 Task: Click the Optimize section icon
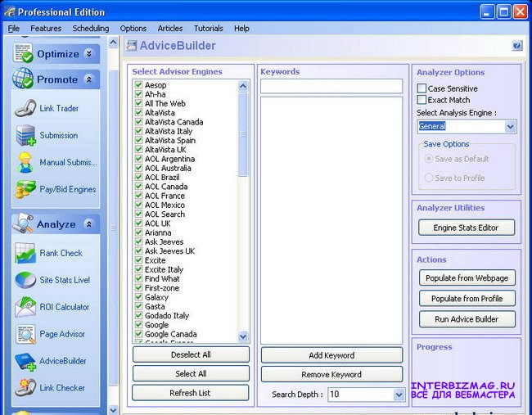(23, 53)
